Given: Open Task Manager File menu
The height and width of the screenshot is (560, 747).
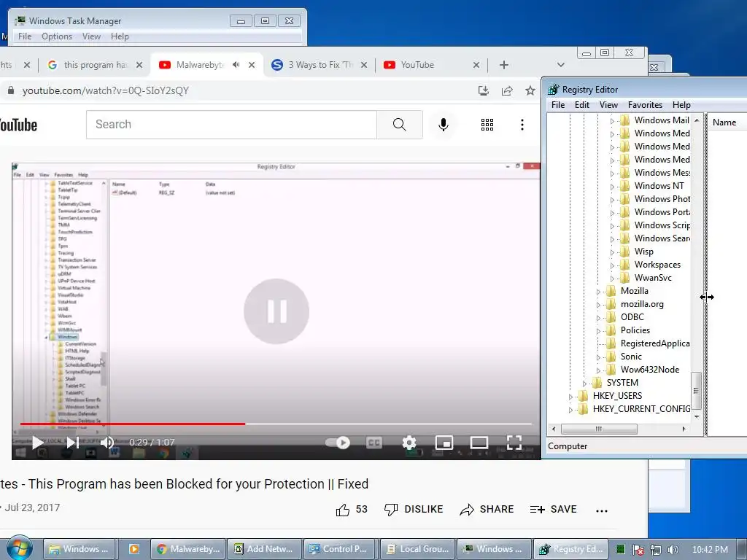Looking at the screenshot, I should pos(25,36).
